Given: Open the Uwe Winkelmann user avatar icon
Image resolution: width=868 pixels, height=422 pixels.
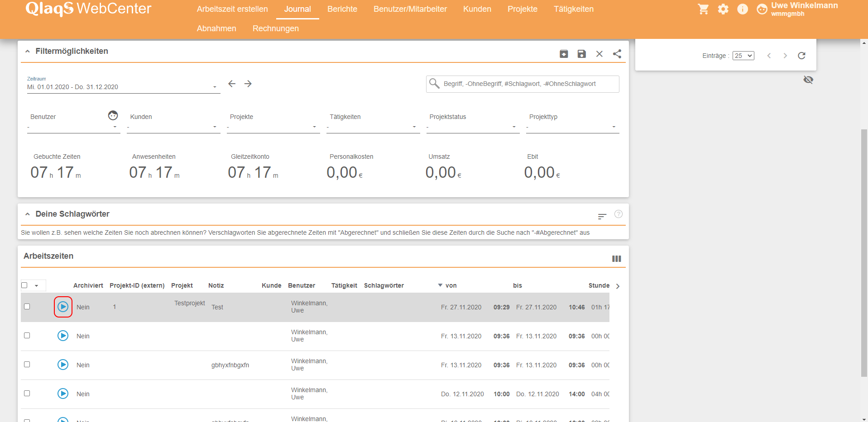Looking at the screenshot, I should (762, 9).
